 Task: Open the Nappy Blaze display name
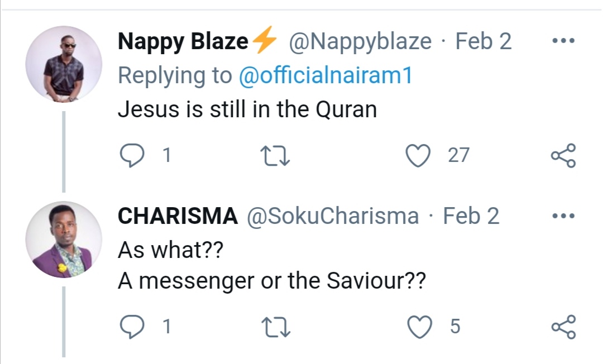(x=183, y=42)
